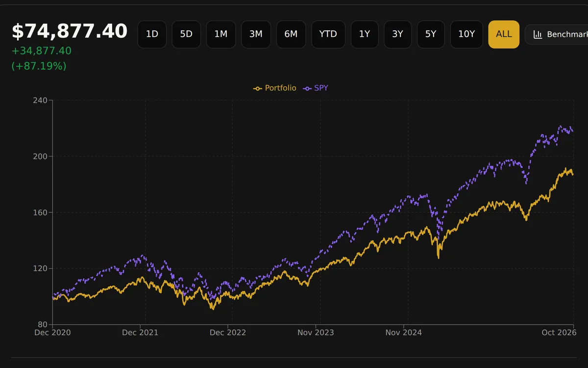Click the 120 y-axis label

pos(40,268)
